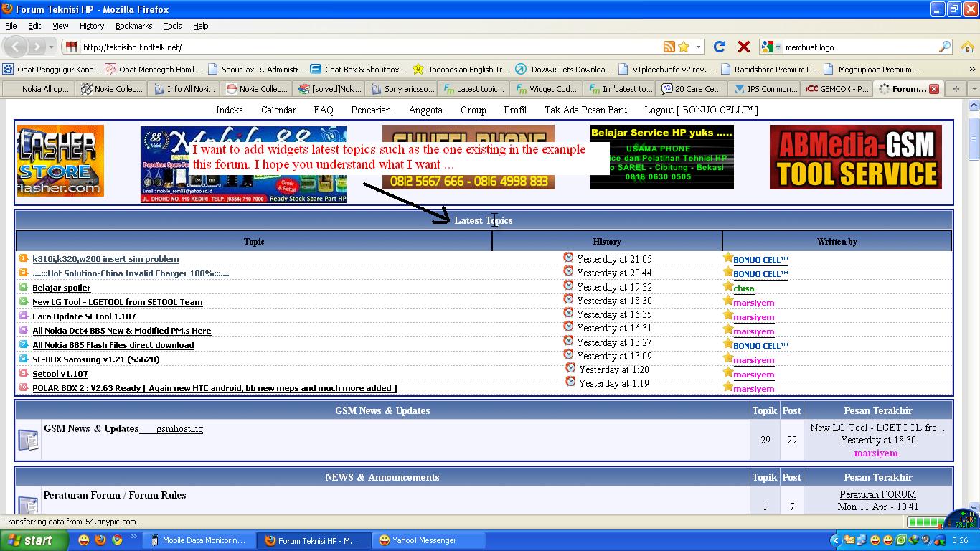The image size is (980, 551).
Task: Open the View menu
Action: coord(60,26)
